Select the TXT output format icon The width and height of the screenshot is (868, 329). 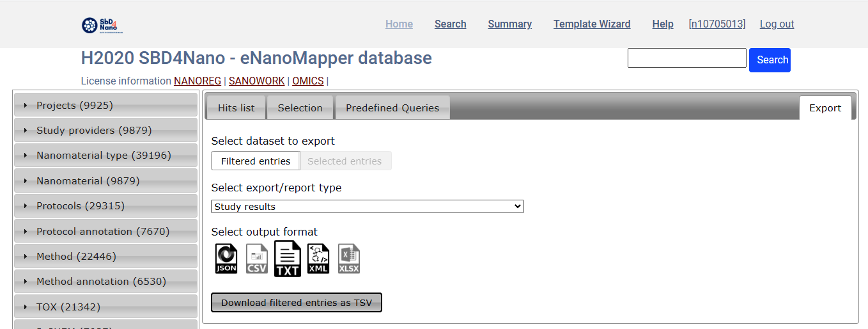tap(288, 259)
